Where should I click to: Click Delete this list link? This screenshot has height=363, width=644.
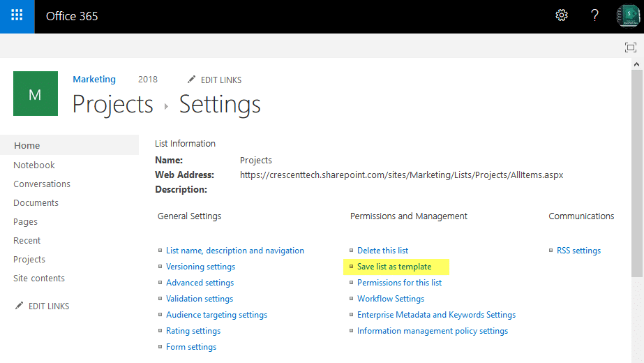click(x=382, y=251)
